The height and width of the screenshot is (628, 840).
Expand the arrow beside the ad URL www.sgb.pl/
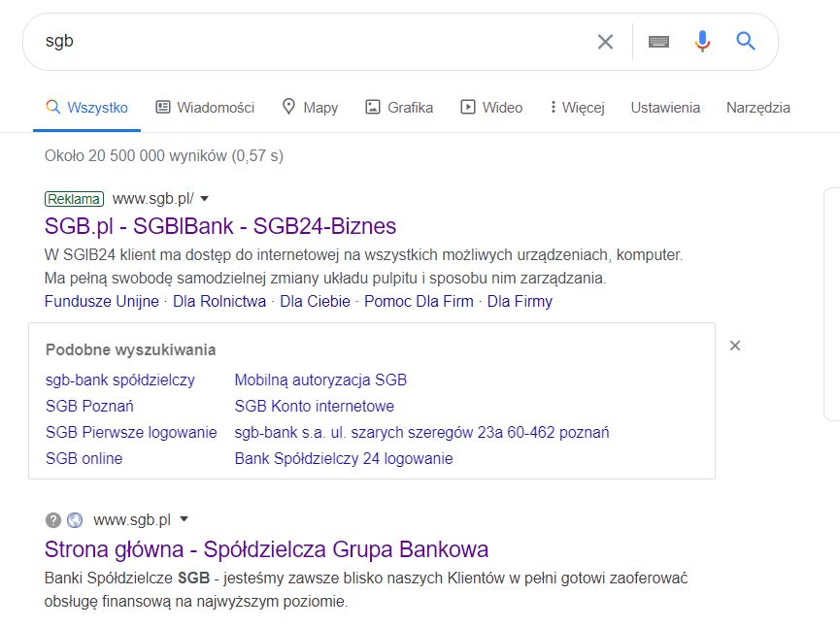(x=204, y=199)
